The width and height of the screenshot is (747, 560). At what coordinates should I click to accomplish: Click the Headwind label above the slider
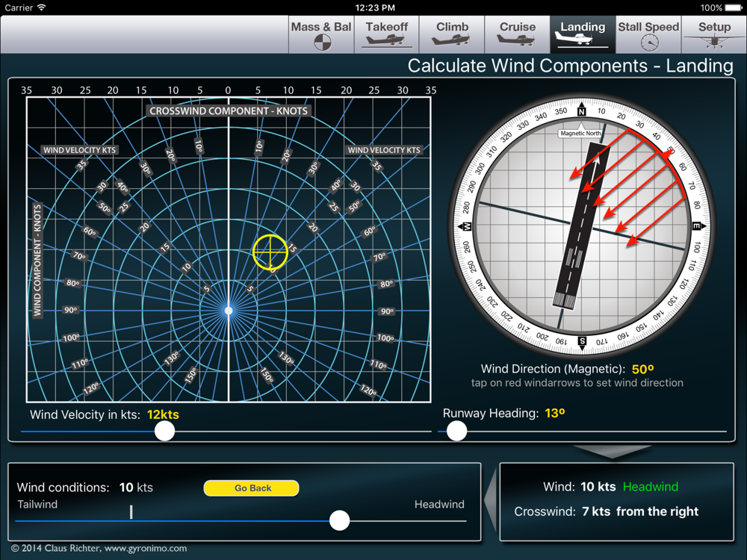(439, 504)
